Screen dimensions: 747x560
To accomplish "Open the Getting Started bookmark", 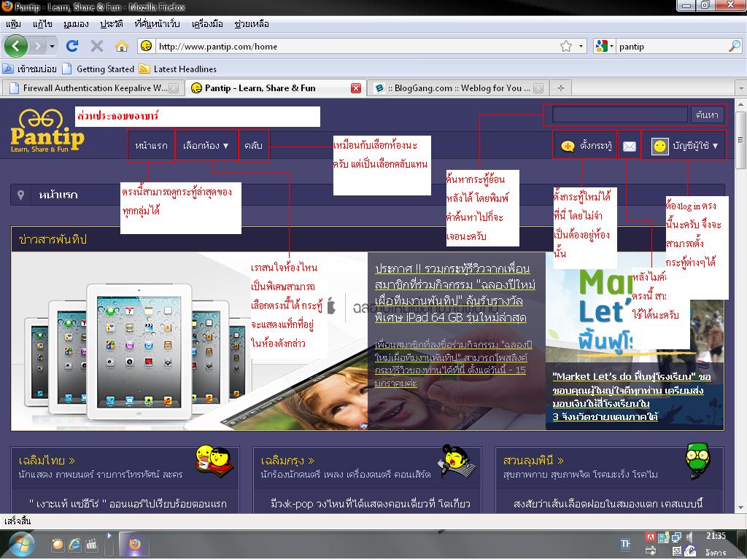I will pyautogui.click(x=98, y=69).
